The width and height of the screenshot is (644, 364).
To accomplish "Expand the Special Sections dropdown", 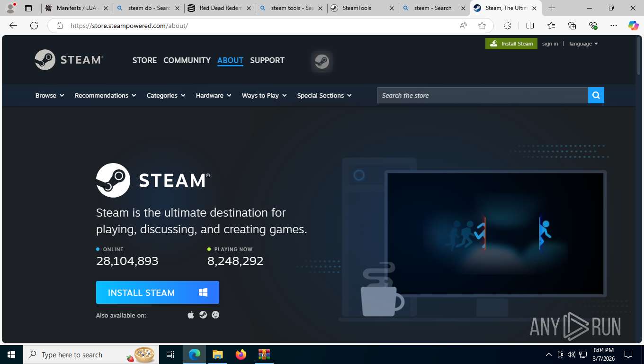I will point(324,95).
